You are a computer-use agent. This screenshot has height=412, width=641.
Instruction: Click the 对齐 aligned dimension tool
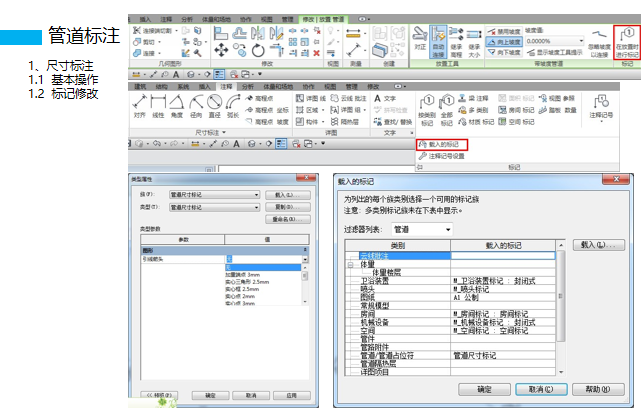click(139, 107)
